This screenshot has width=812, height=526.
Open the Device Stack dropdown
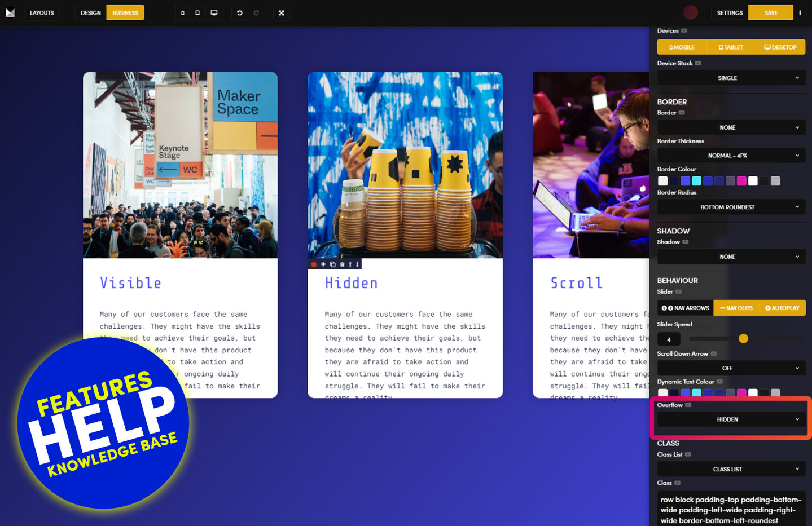click(x=731, y=78)
